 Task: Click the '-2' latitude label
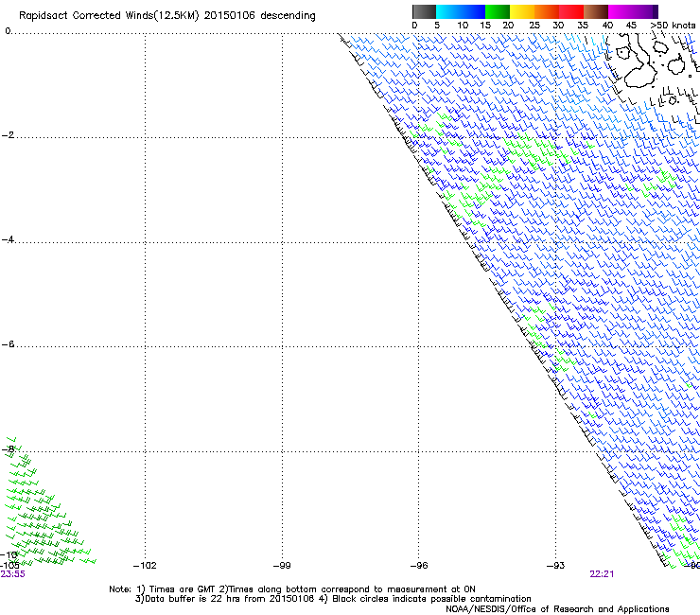click(x=8, y=135)
